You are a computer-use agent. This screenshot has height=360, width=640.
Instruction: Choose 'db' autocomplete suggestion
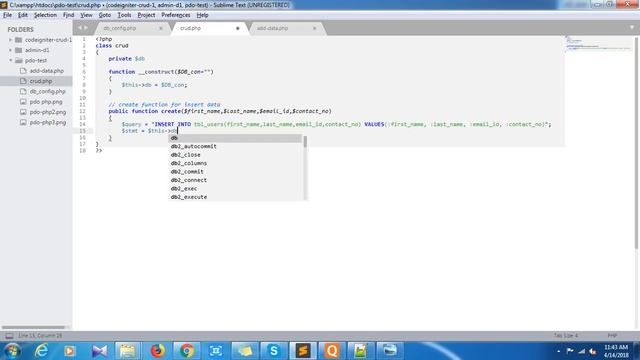236,138
